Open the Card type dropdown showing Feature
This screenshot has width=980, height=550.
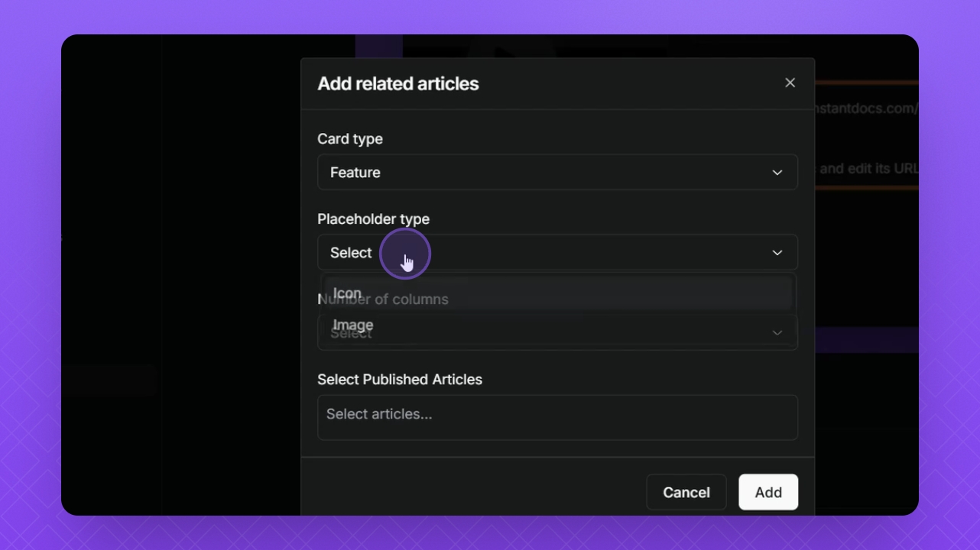[x=557, y=172]
